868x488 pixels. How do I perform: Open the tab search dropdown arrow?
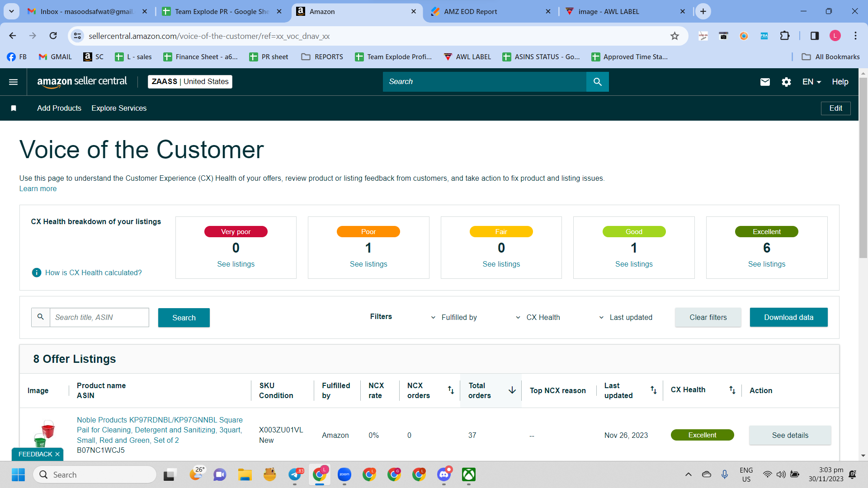pyautogui.click(x=11, y=11)
